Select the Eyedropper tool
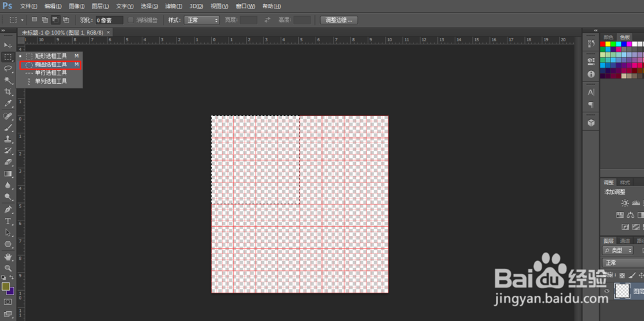 click(8, 102)
